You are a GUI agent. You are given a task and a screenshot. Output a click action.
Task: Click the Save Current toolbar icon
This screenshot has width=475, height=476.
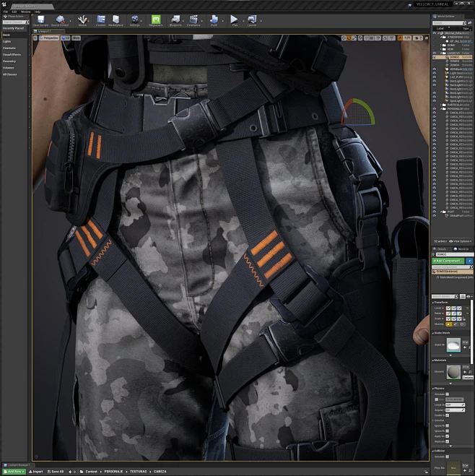coord(40,20)
